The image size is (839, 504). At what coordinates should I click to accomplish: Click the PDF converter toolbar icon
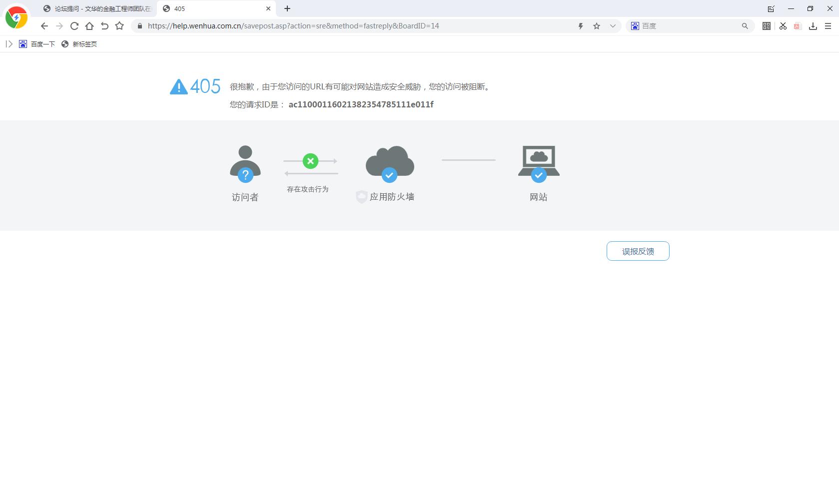click(798, 26)
